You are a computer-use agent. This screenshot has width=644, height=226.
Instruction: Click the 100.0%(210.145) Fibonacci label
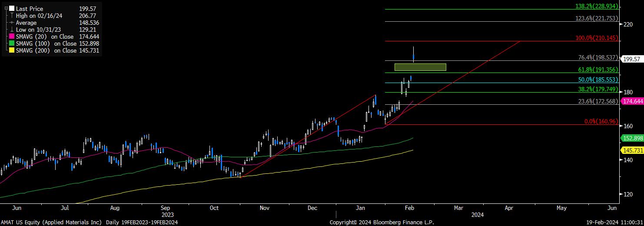pos(597,38)
